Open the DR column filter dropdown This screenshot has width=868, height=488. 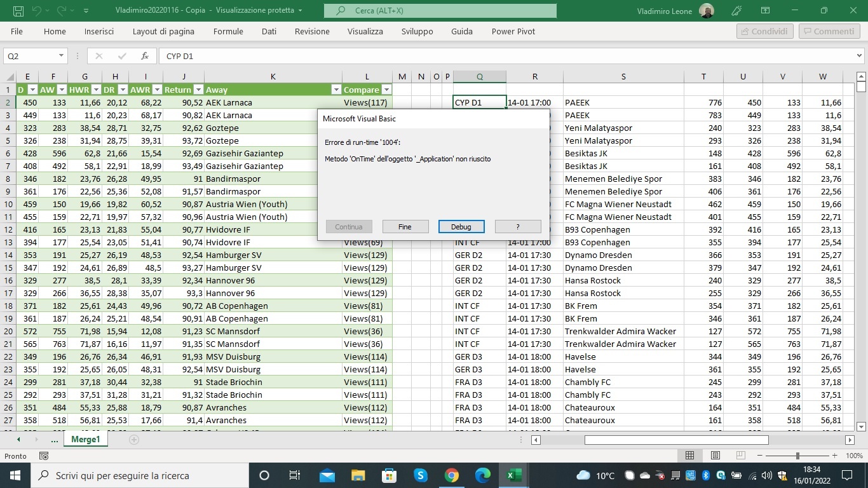123,90
